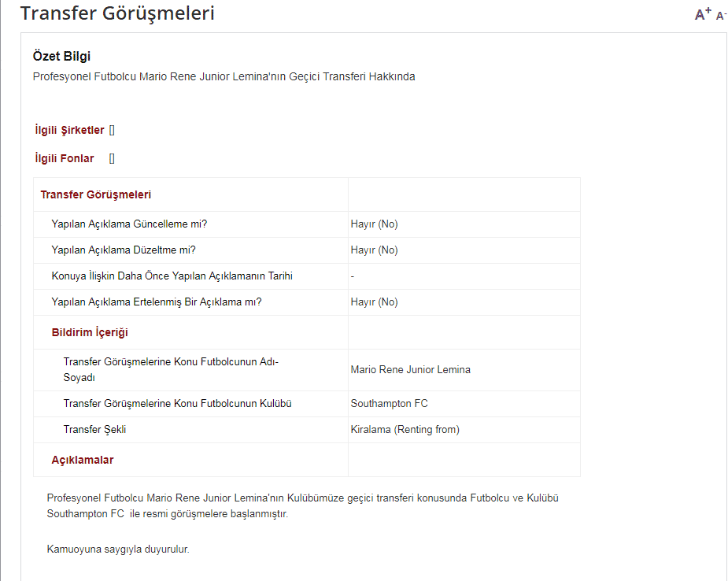
Task: Click the Mario Rene Junior Lemina table cell
Action: click(x=411, y=369)
